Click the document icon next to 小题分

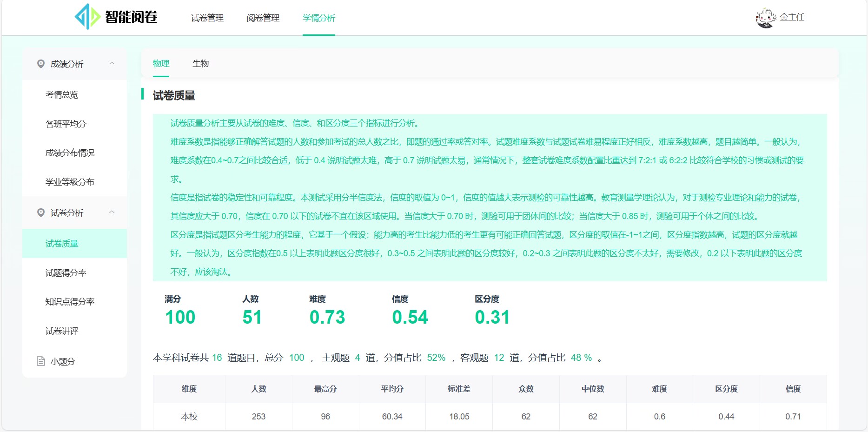click(x=40, y=361)
